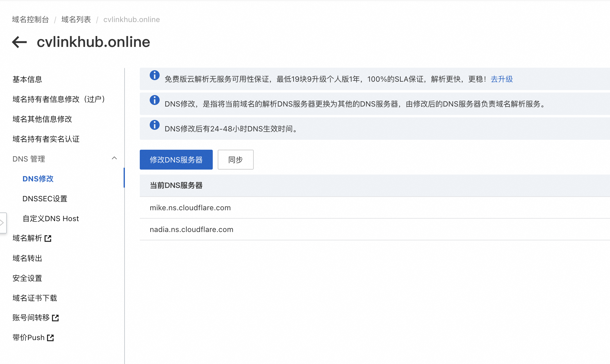Image resolution: width=610 pixels, height=364 pixels.
Task: Go to 安全设置 page
Action: 27,278
